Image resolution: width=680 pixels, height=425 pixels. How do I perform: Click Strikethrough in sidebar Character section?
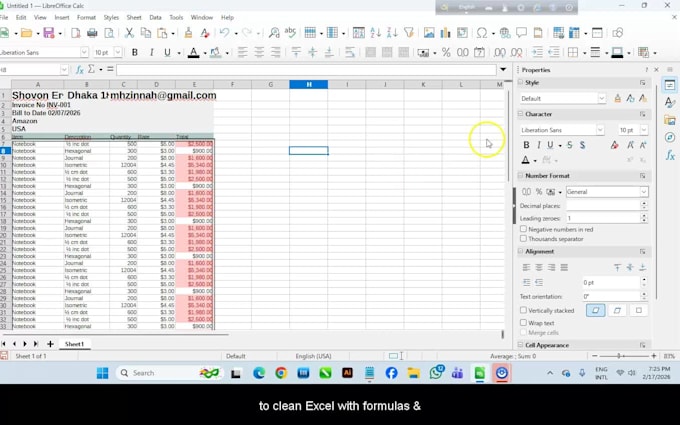tap(569, 145)
